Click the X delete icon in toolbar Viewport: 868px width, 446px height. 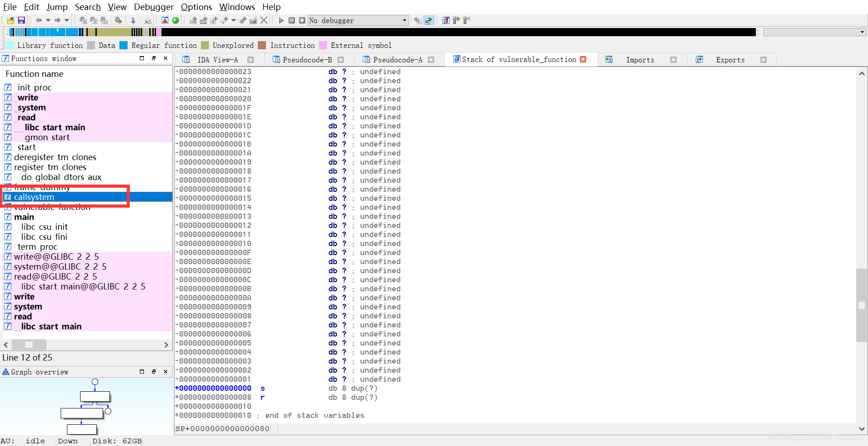coord(264,20)
